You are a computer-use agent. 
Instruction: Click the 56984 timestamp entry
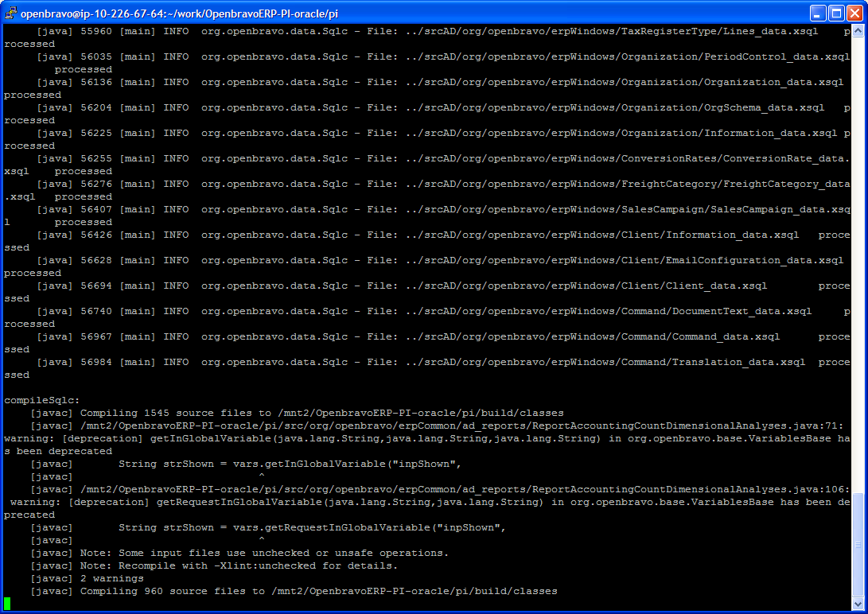(x=96, y=362)
